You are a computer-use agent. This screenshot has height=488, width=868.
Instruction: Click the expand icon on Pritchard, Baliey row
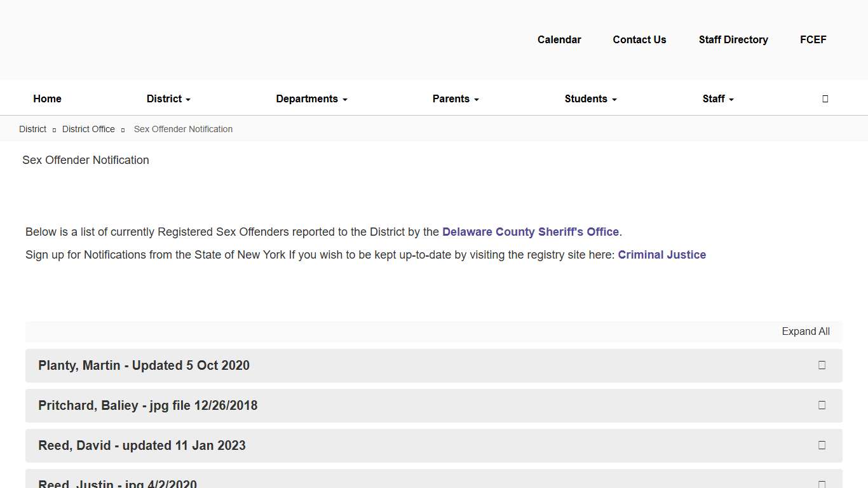tap(822, 405)
